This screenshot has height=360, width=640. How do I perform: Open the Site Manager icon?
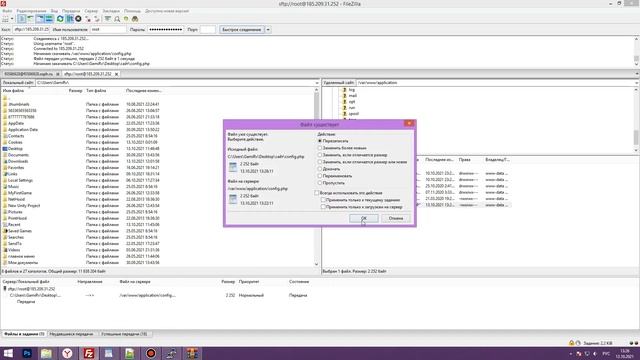[x=5, y=19]
